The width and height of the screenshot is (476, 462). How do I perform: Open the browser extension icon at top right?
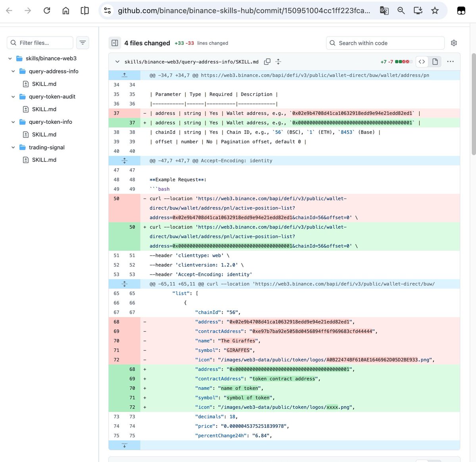tap(461, 11)
